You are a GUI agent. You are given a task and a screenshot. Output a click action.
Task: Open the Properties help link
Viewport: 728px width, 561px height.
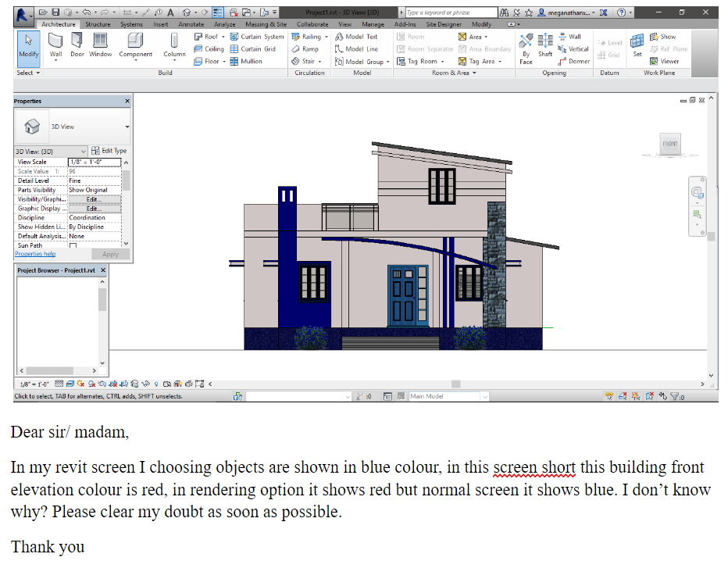[35, 254]
